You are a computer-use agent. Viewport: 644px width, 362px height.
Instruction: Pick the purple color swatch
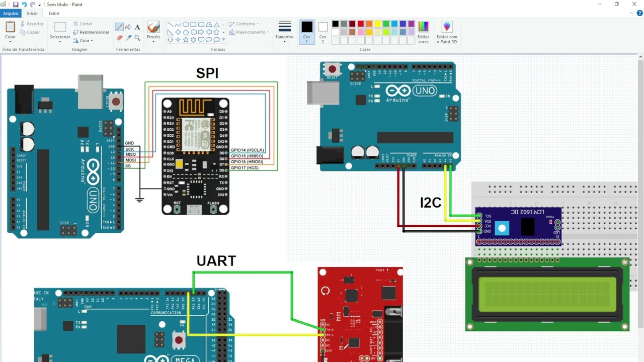point(412,24)
